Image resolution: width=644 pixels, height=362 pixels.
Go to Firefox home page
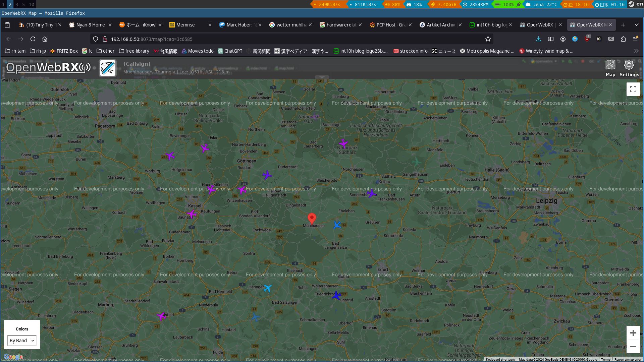[45, 39]
